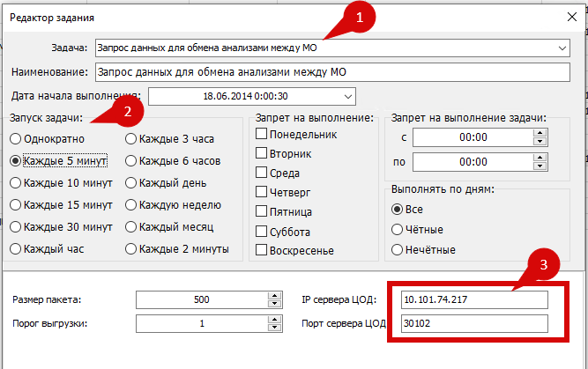The height and width of the screenshot is (369, 588).
Task: Select Каждый день launch option
Action: click(x=132, y=182)
